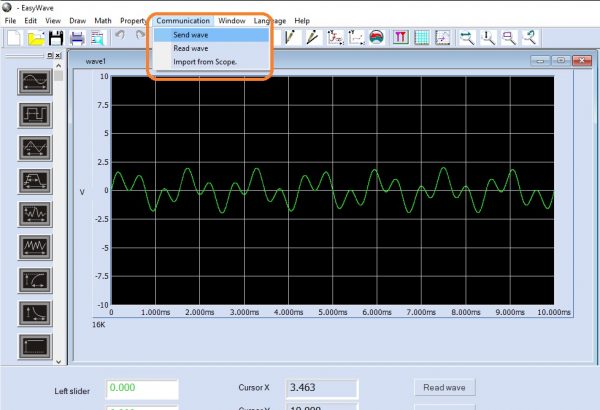Choose the square wave preset
600x410 pixels.
pos(35,115)
